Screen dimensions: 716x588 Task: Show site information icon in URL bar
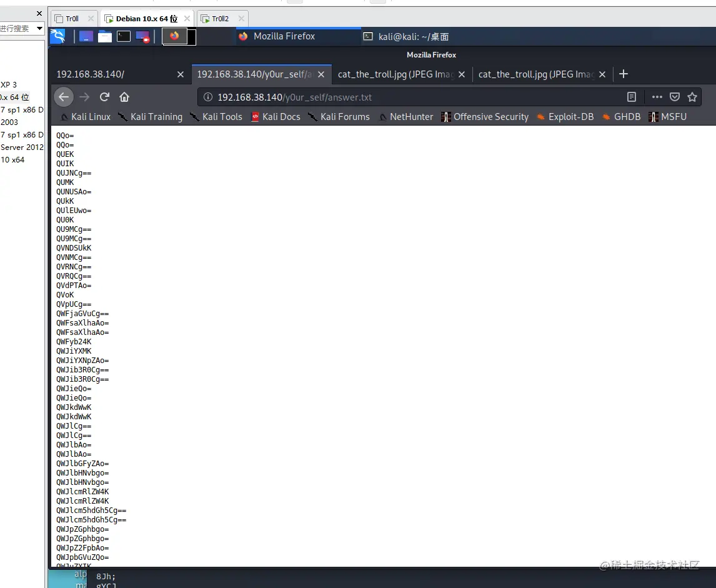(208, 97)
